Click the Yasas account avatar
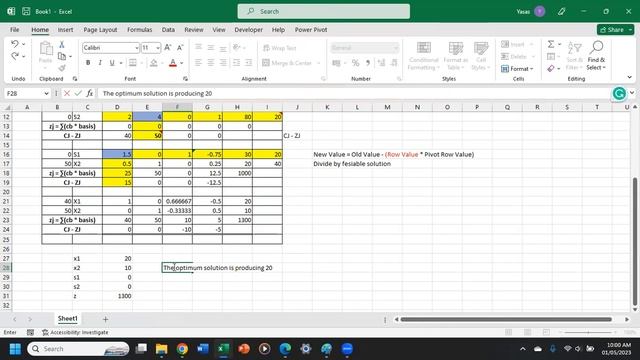 [x=540, y=11]
